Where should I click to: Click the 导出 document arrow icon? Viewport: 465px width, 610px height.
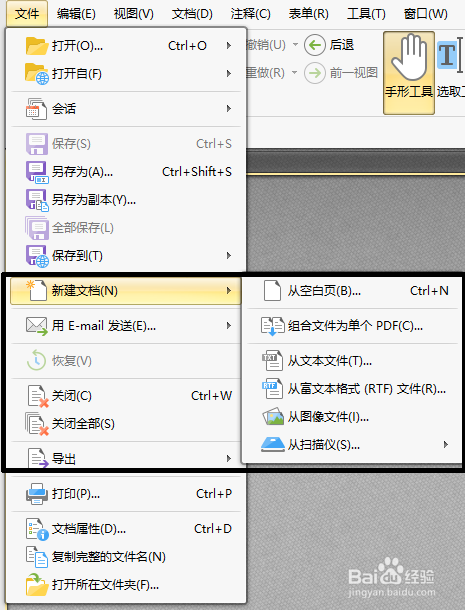(38, 458)
